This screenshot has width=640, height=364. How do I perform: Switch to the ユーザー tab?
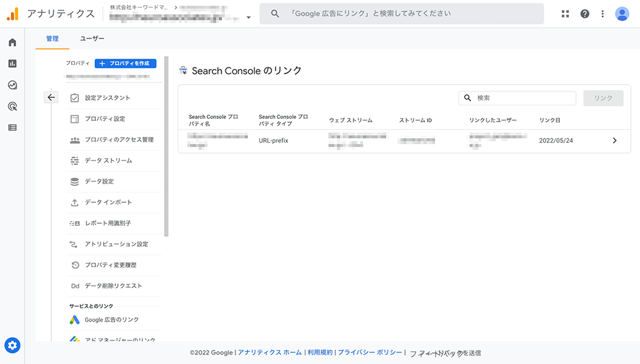tap(92, 38)
